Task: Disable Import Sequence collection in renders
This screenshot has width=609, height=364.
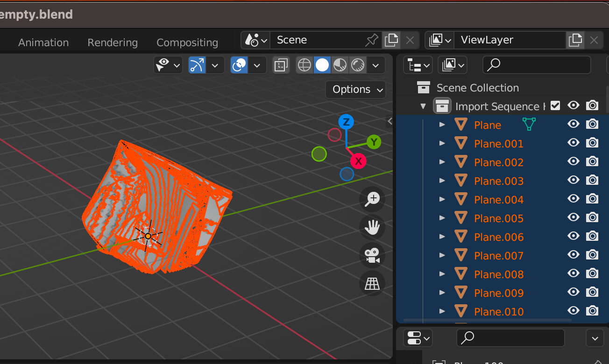Action: tap(592, 105)
